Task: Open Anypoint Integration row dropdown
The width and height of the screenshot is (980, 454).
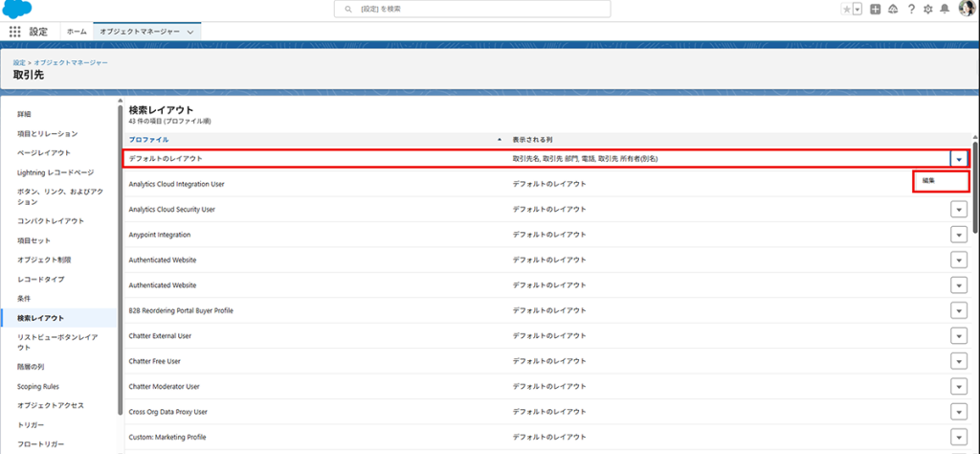Action: [959, 235]
